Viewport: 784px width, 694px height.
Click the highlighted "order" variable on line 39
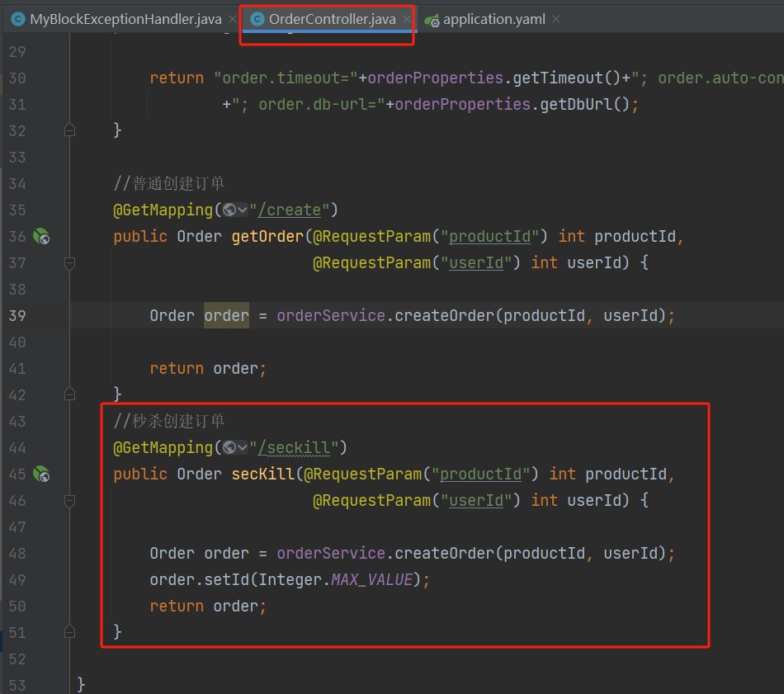(226, 315)
